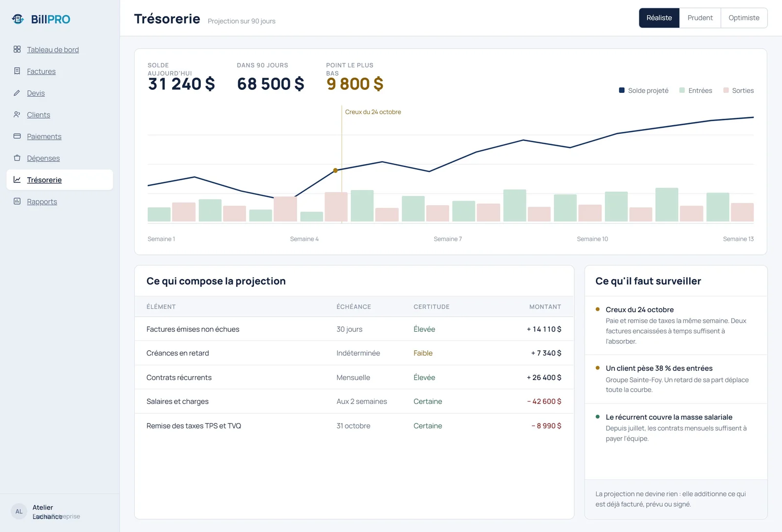Click the 9 800 $ lowest point value

[x=355, y=84]
